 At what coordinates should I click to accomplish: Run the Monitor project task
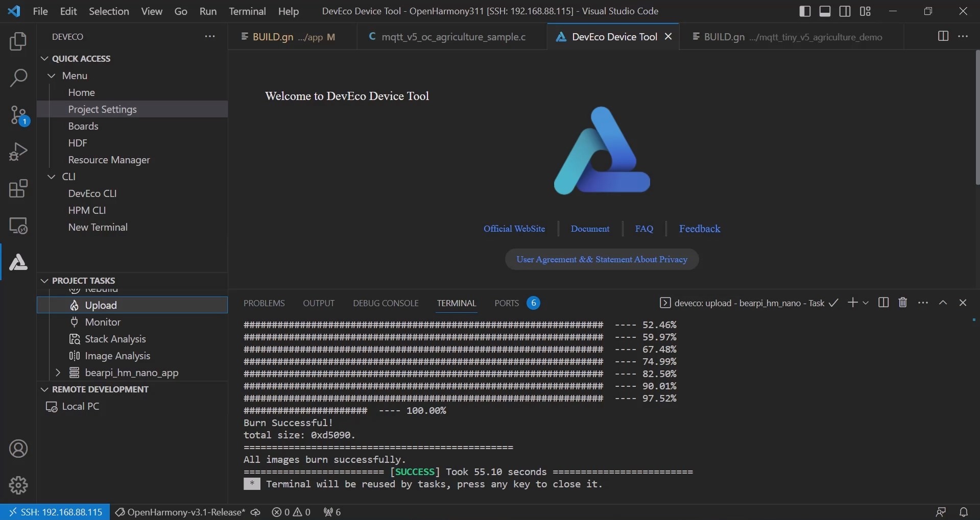pyautogui.click(x=132, y=322)
